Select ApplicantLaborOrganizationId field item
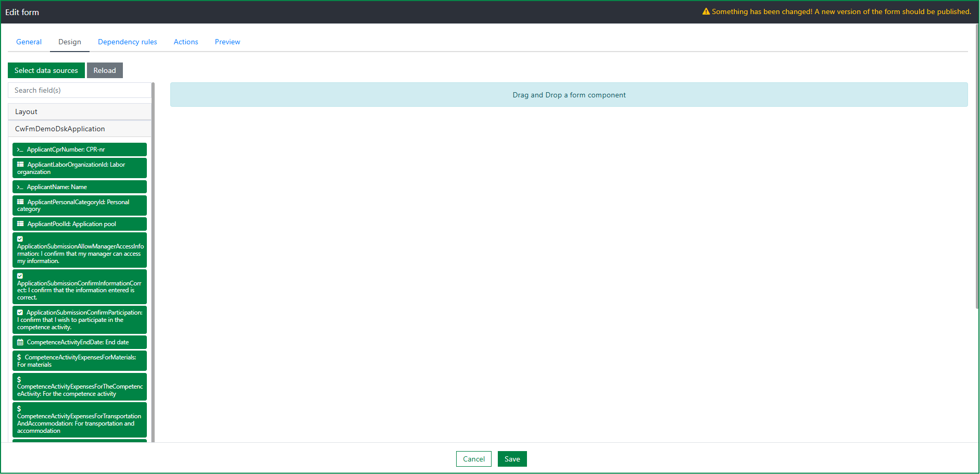 [x=80, y=168]
